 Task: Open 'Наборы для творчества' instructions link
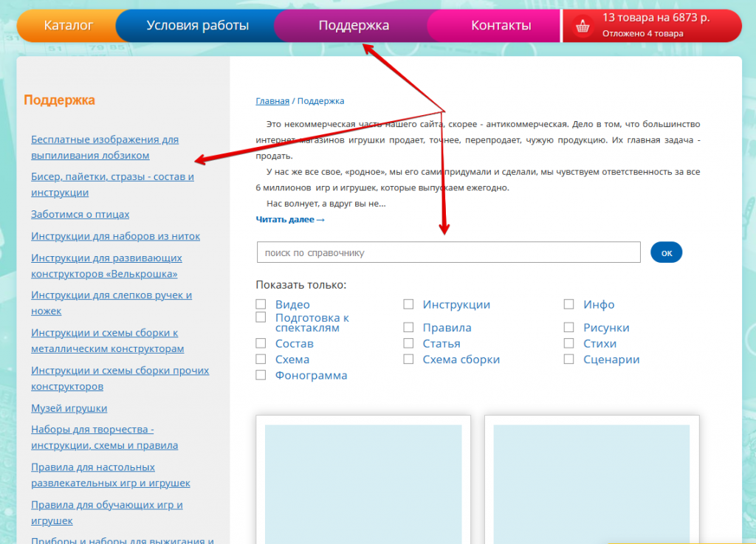coord(105,438)
